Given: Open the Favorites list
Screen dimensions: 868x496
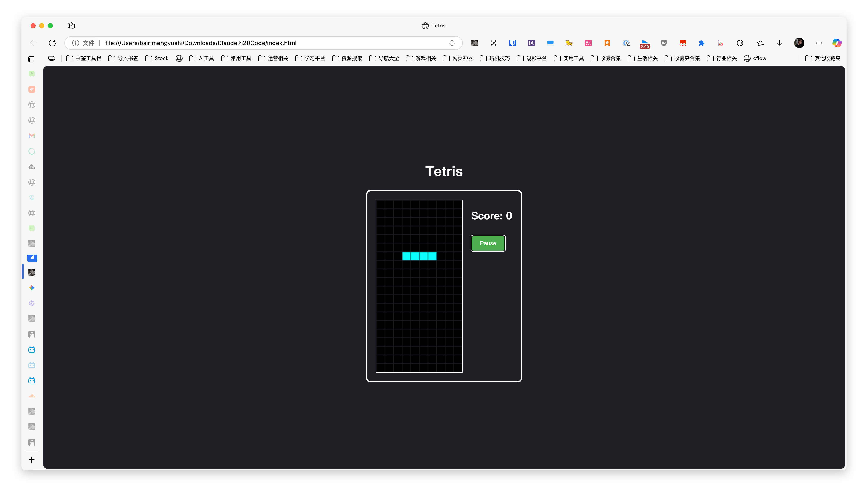Looking at the screenshot, I should pyautogui.click(x=761, y=43).
